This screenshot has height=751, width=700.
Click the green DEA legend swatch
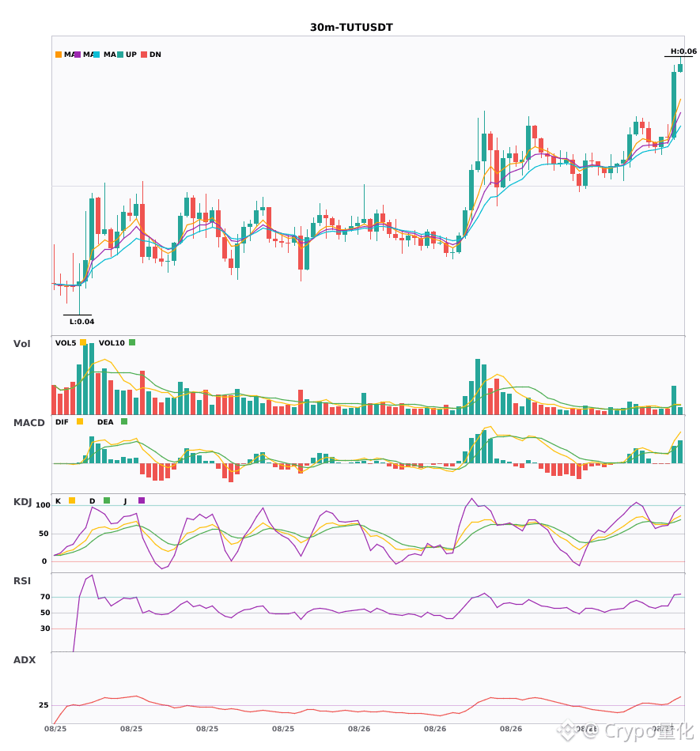(124, 421)
